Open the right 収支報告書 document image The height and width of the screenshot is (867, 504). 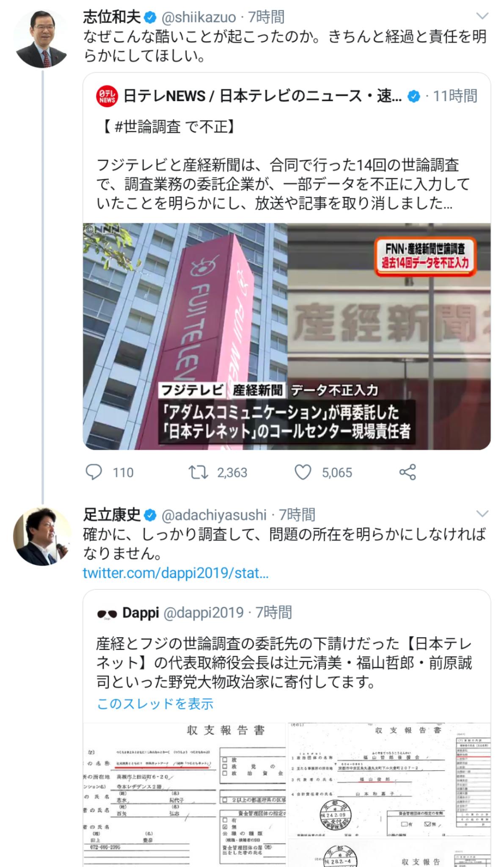coord(389,795)
